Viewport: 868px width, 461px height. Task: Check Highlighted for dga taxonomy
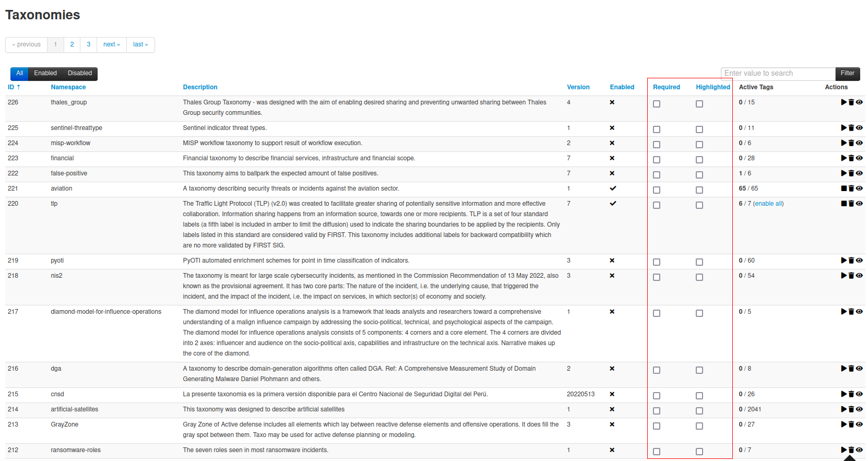pyautogui.click(x=699, y=370)
